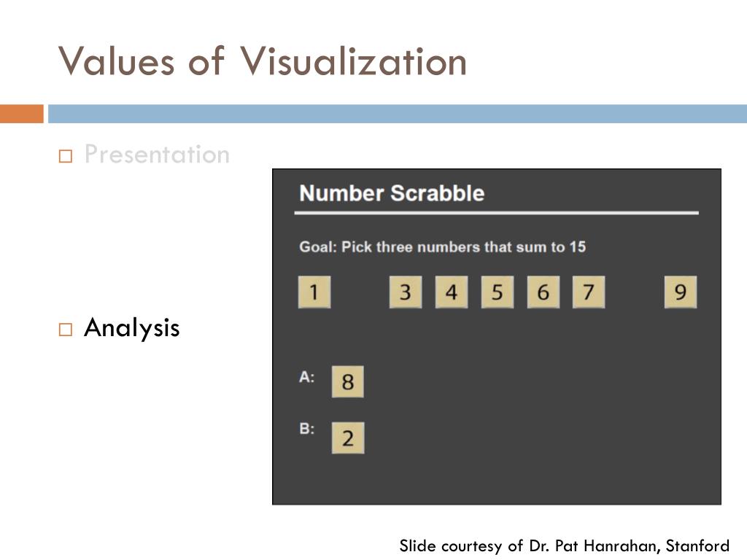Click the goal instruction text
The width and height of the screenshot is (747, 560).
(x=443, y=246)
